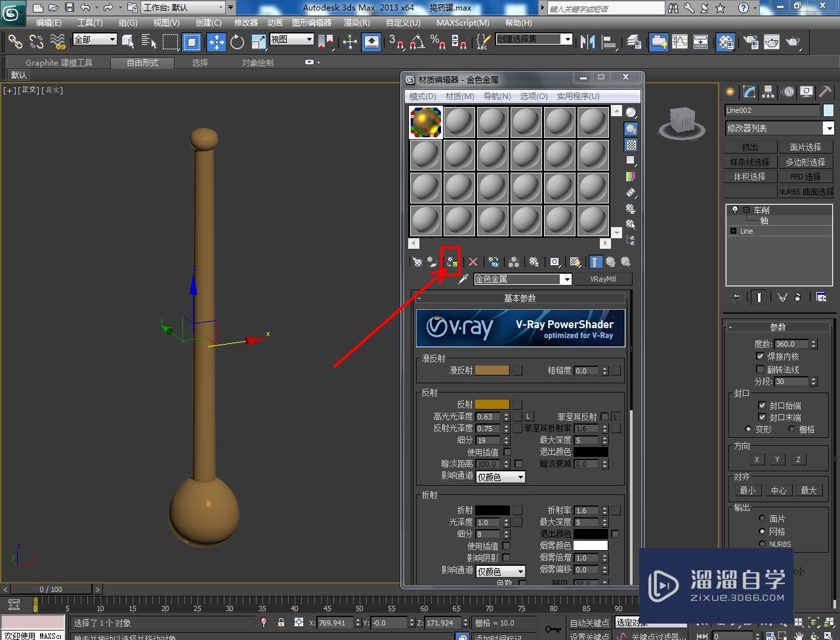Click the VRayMtl material type button

(603, 279)
